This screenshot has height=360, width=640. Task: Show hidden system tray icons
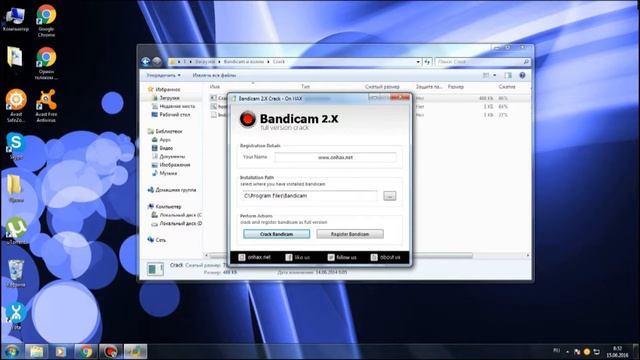(x=567, y=351)
